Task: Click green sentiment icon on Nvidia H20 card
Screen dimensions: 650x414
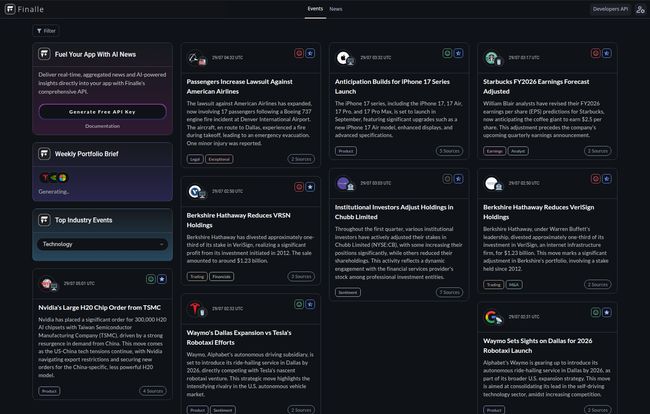Action: pos(150,279)
